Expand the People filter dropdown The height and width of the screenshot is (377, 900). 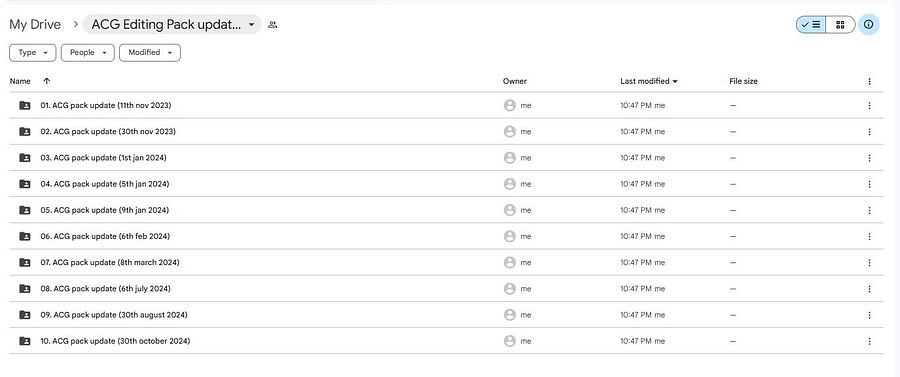pyautogui.click(x=88, y=52)
